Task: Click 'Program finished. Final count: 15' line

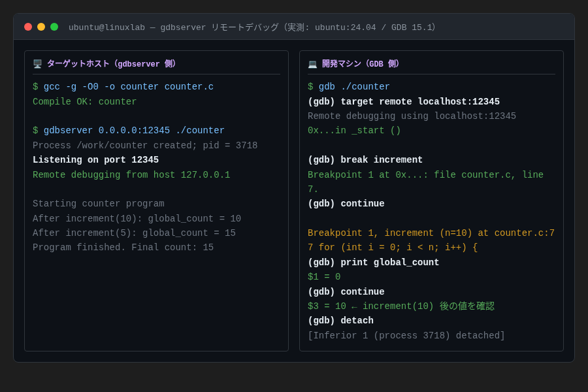Action: pyautogui.click(x=123, y=248)
